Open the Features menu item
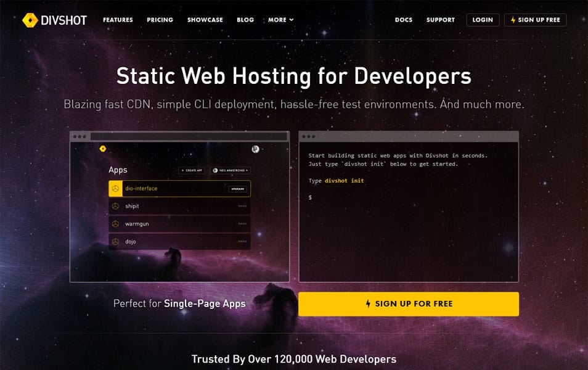This screenshot has height=370, width=588. (118, 20)
